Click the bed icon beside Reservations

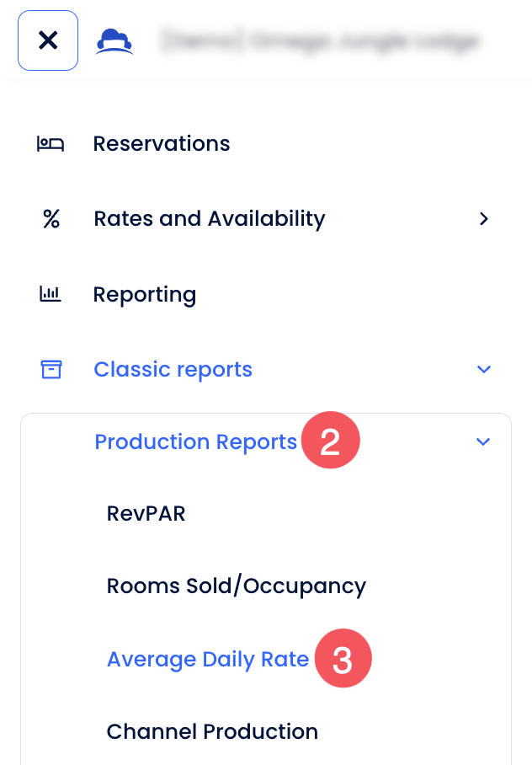point(51,144)
